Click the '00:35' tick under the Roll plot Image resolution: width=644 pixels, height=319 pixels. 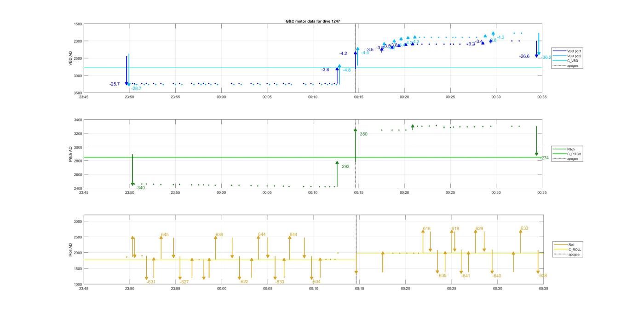tap(543, 289)
